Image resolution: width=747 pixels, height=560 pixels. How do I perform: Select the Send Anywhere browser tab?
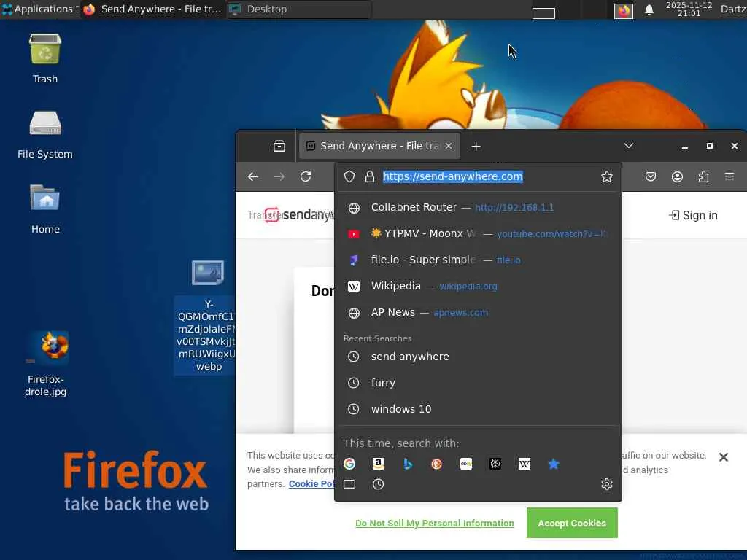coord(379,146)
